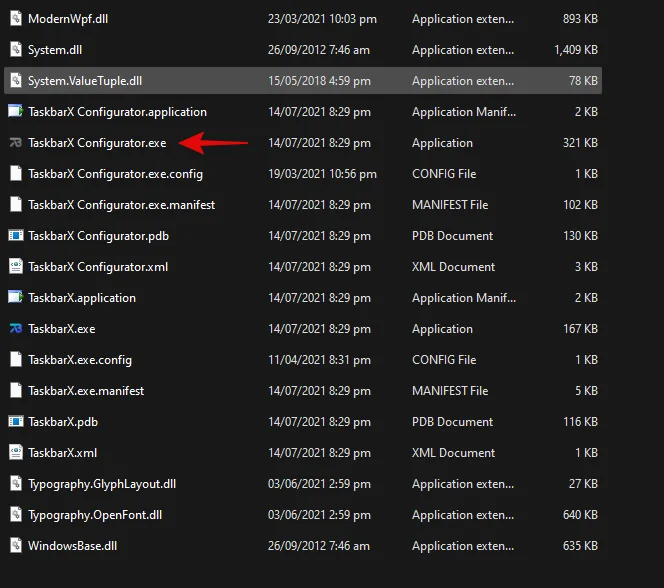
Task: Click the ModernWpf.dll file icon
Action: pos(16,18)
